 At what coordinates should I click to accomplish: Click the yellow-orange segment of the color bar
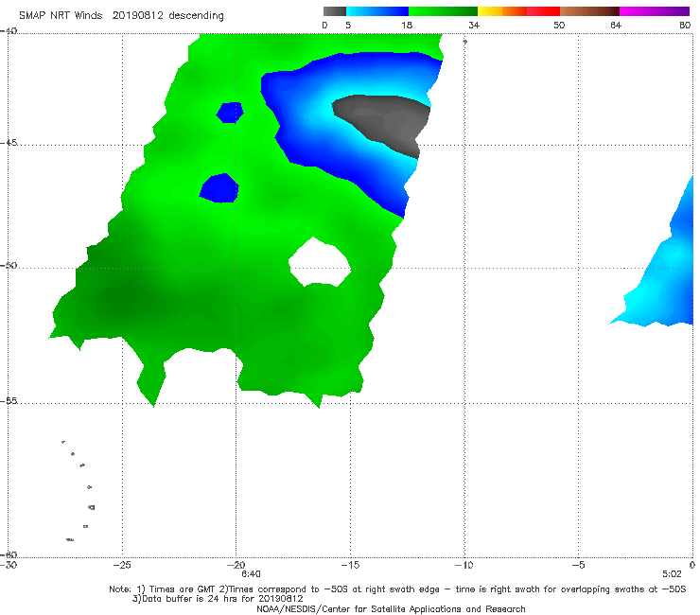point(501,11)
